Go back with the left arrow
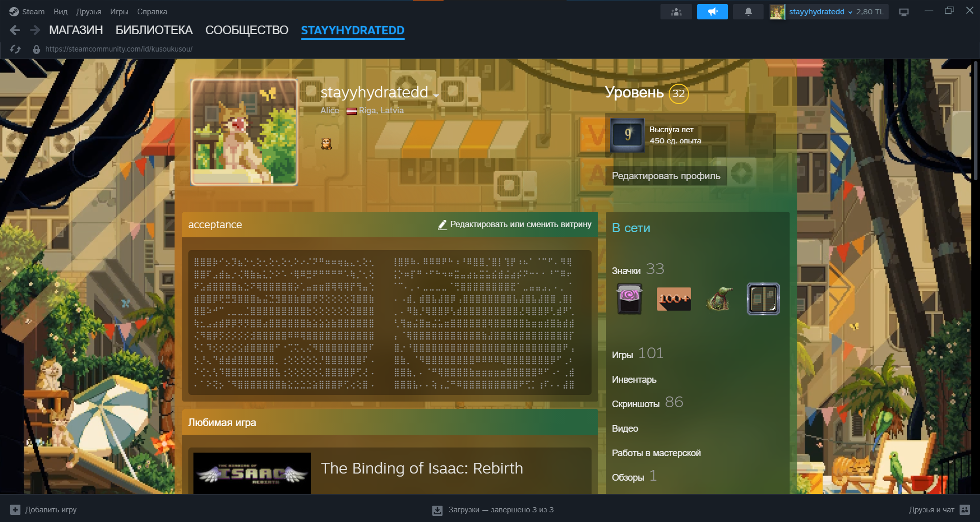 pyautogui.click(x=15, y=30)
